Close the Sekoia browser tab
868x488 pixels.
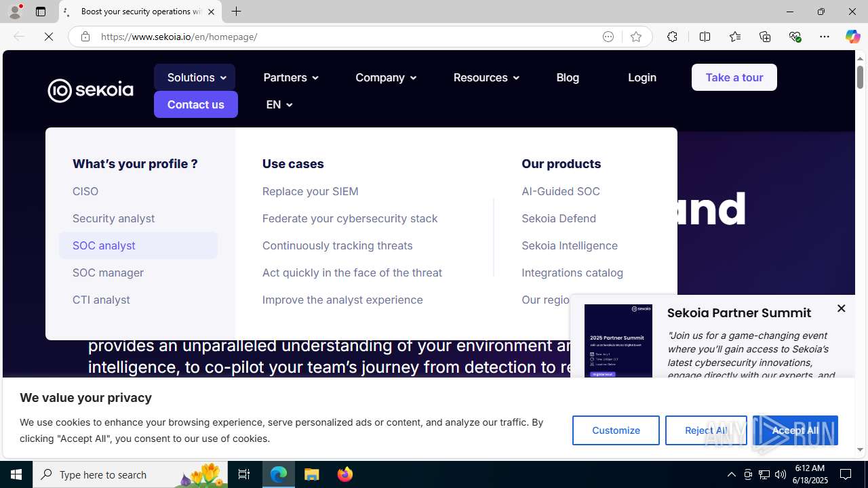211,12
